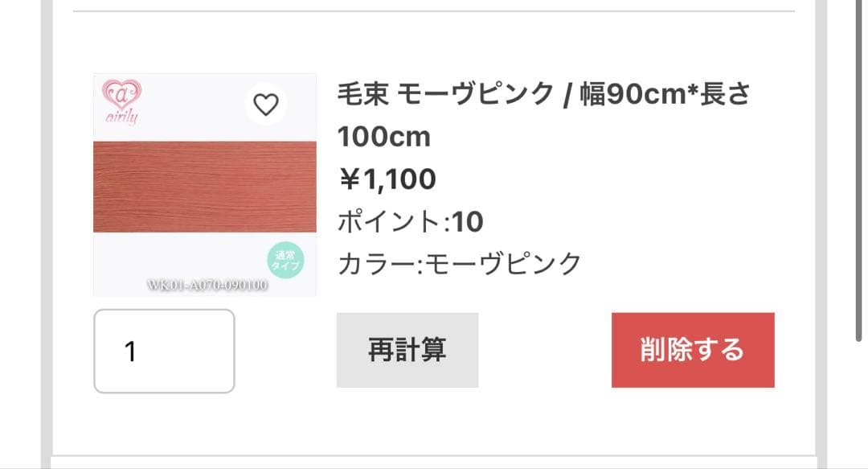Open the product thumbnail image
Screen dimensions: 868x469
pos(205,184)
